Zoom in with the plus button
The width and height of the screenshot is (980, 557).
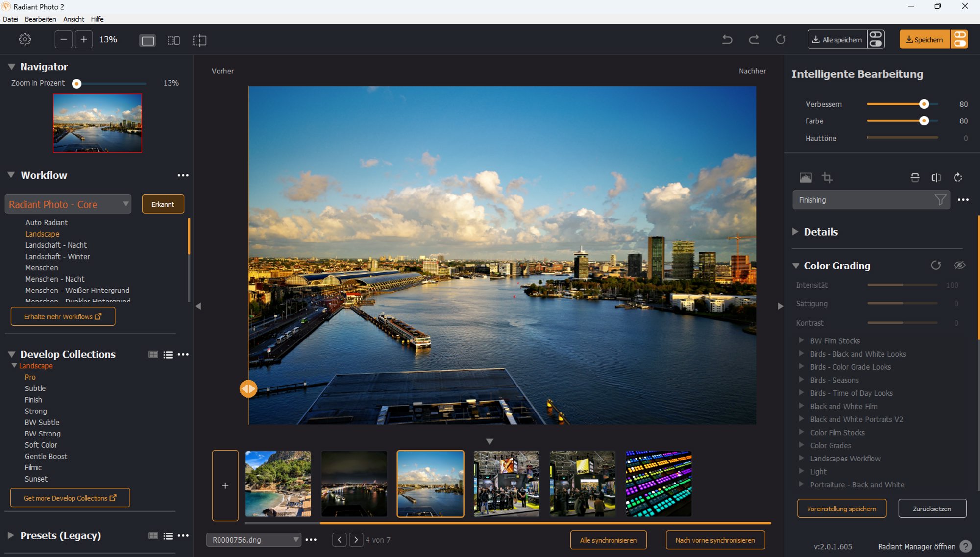click(84, 40)
